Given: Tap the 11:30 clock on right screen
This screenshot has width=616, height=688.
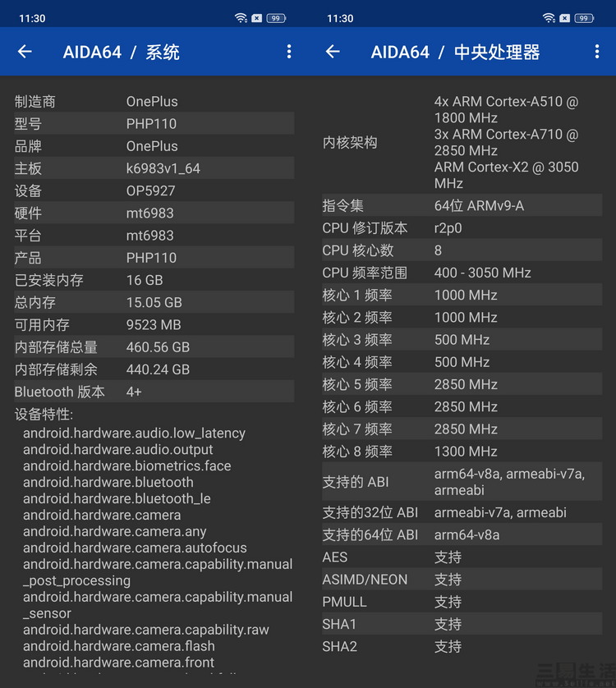Looking at the screenshot, I should [x=340, y=18].
